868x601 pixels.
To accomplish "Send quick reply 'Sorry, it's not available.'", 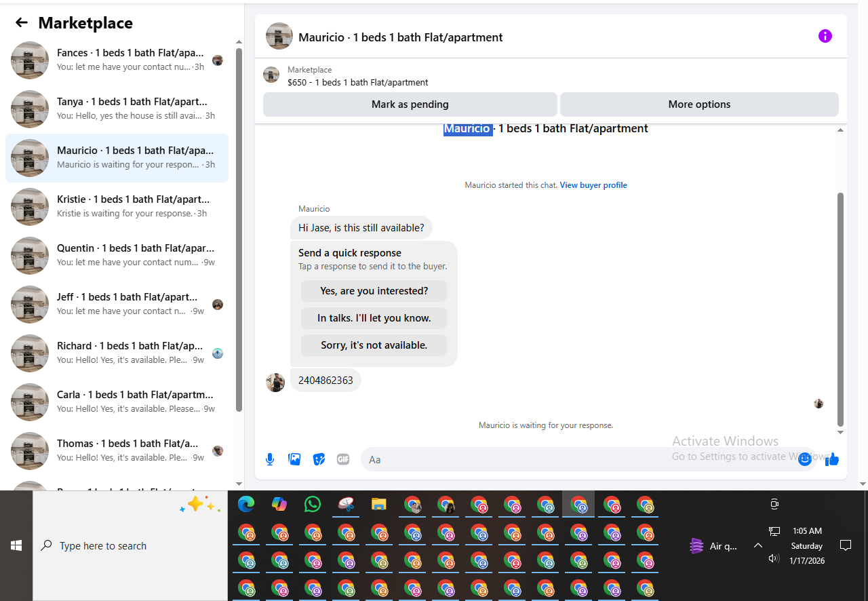I will (x=374, y=345).
